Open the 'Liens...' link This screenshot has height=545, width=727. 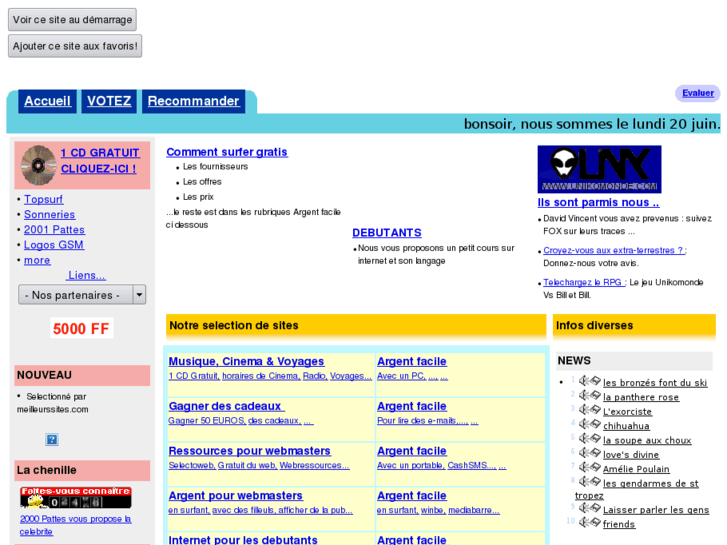86,275
